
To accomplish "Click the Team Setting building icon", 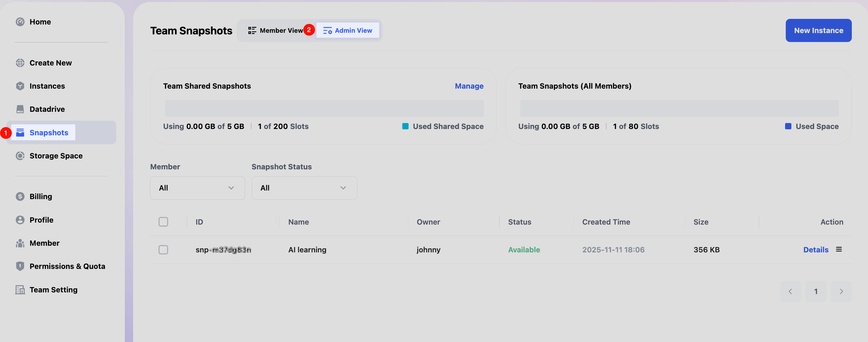I will 20,290.
